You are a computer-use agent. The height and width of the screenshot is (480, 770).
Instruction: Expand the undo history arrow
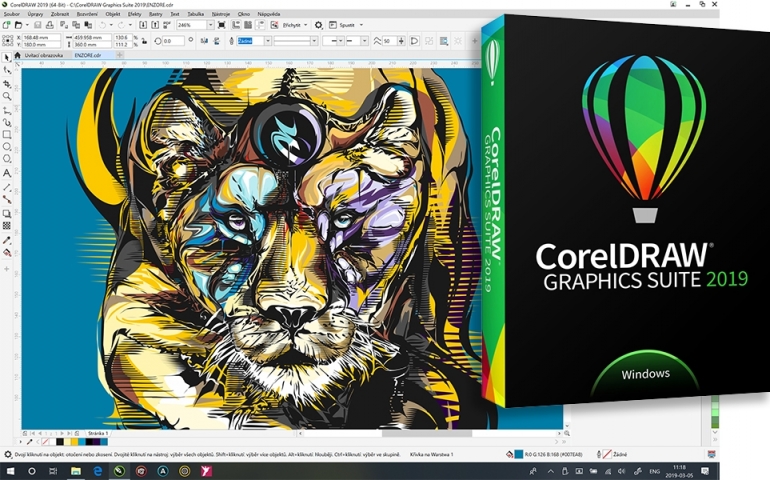coord(111,25)
